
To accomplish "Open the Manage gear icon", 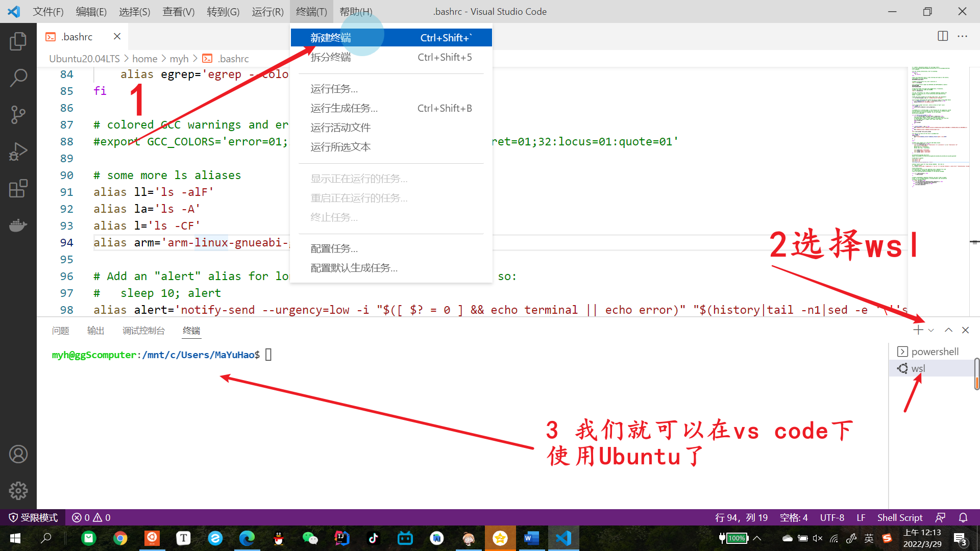I will pyautogui.click(x=18, y=491).
